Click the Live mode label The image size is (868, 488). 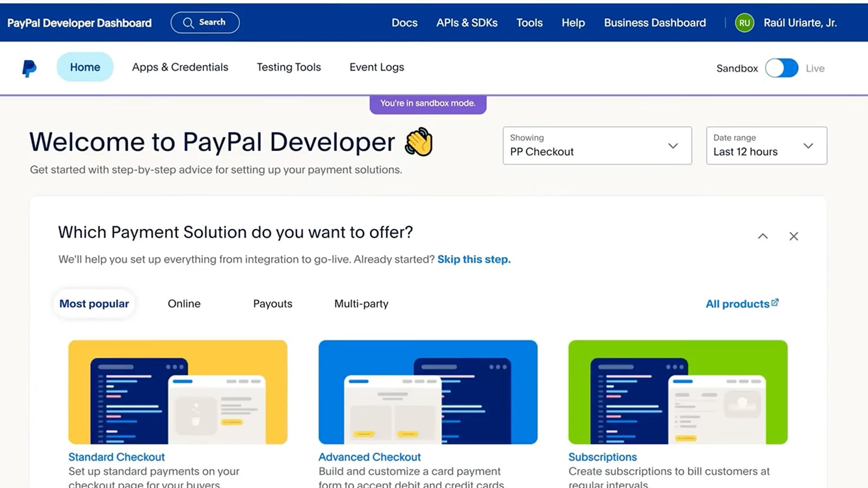tap(815, 68)
